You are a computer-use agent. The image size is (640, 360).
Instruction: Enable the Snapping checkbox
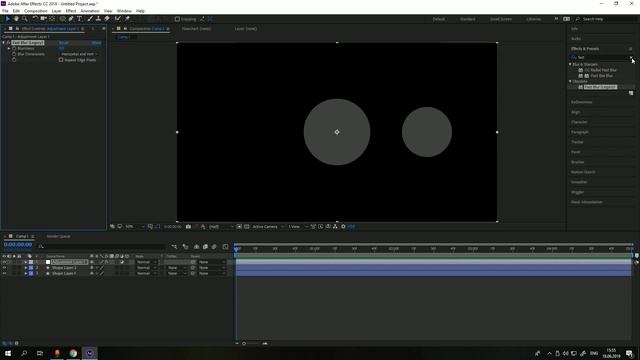point(177,19)
